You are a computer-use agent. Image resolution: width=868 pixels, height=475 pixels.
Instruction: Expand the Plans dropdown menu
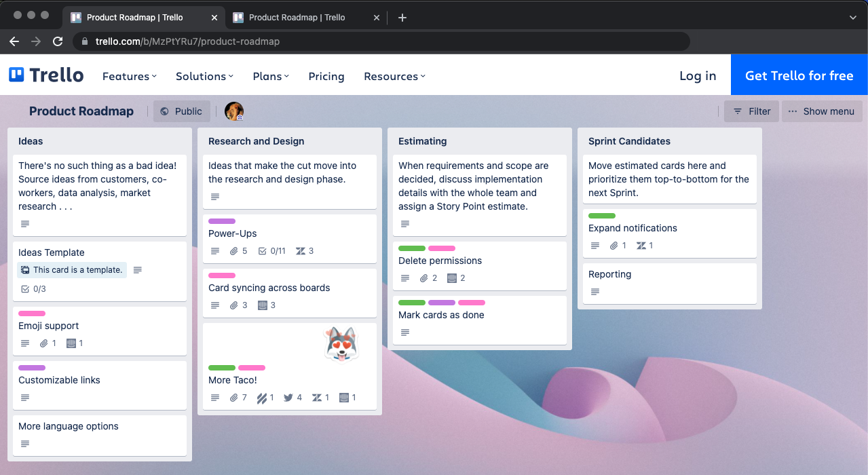click(x=271, y=76)
